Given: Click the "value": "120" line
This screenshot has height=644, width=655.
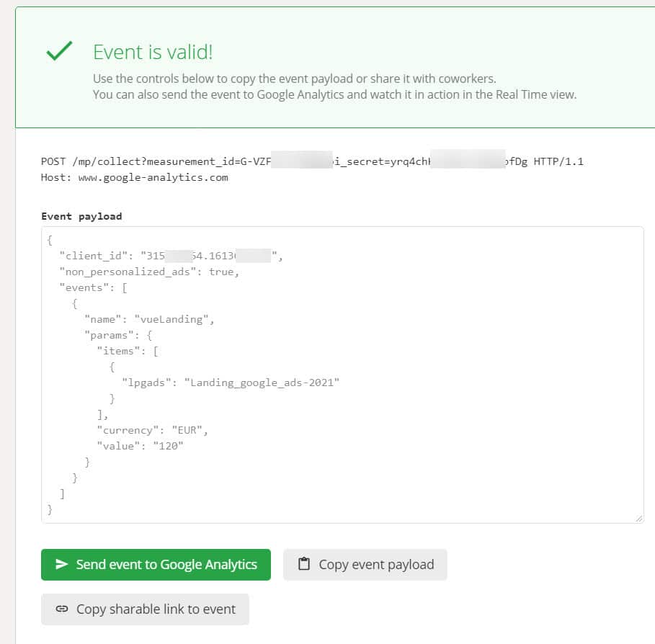Looking at the screenshot, I should click(140, 446).
